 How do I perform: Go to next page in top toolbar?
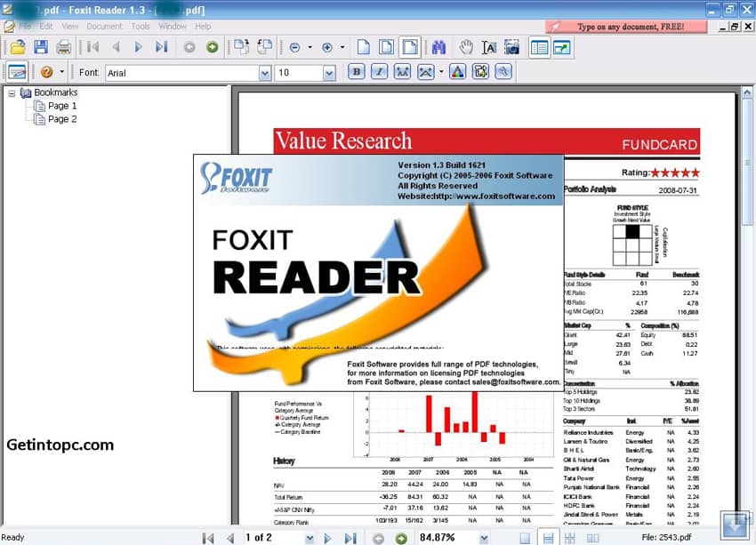(139, 47)
